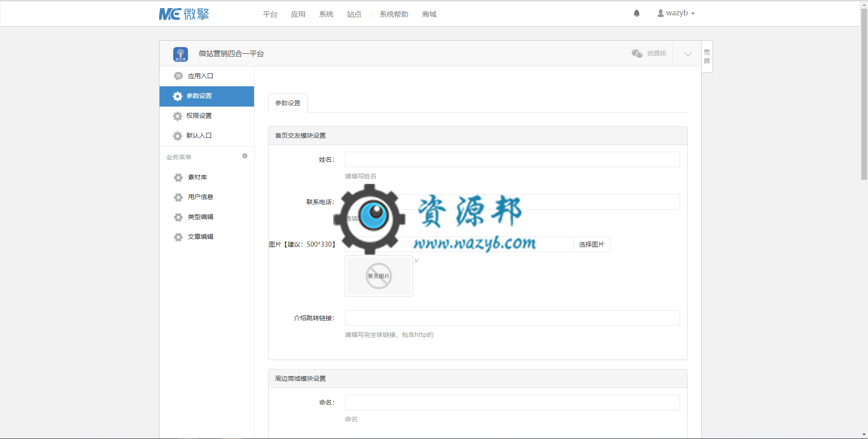
Task: Click the 业务菜单 settings gear icon
Action: (x=245, y=156)
